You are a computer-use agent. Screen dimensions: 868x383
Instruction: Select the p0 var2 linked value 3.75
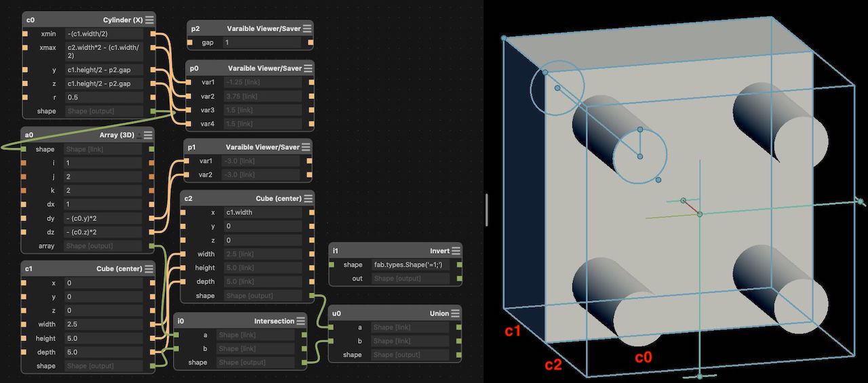(262, 96)
